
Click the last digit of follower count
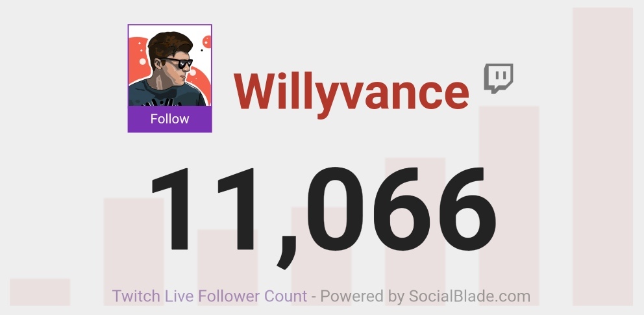tap(465, 208)
